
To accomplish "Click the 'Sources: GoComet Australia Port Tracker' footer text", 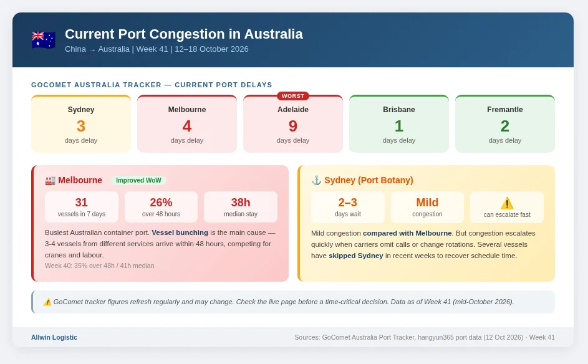I will point(425,337).
